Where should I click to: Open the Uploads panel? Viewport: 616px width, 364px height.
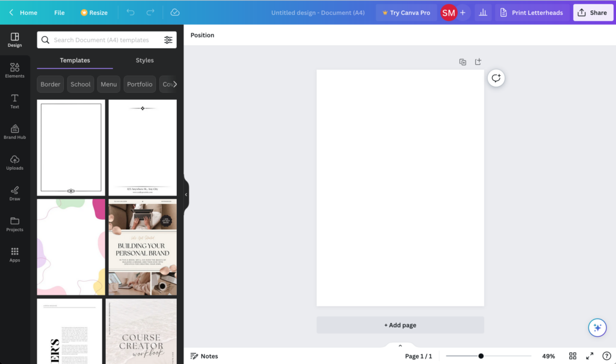click(x=14, y=162)
